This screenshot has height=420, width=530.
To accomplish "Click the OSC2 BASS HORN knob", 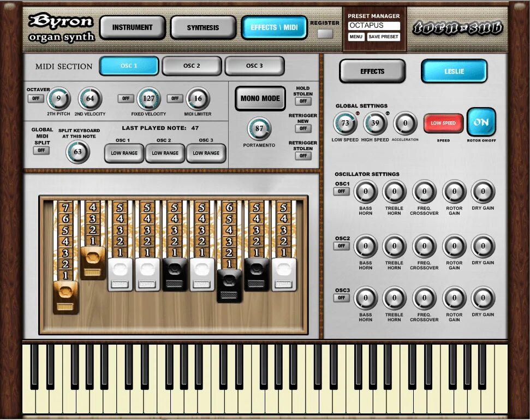I will tap(365, 246).
